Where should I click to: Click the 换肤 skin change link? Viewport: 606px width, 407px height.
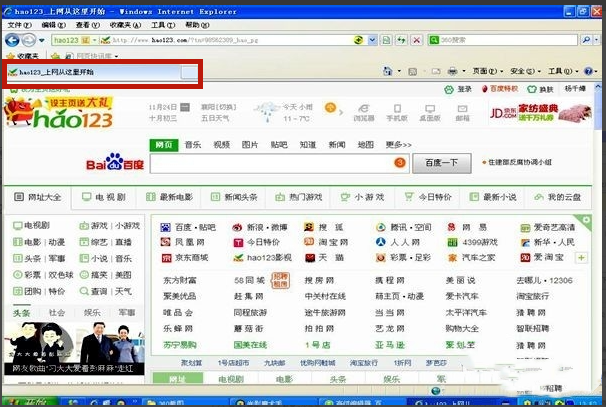click(x=540, y=89)
